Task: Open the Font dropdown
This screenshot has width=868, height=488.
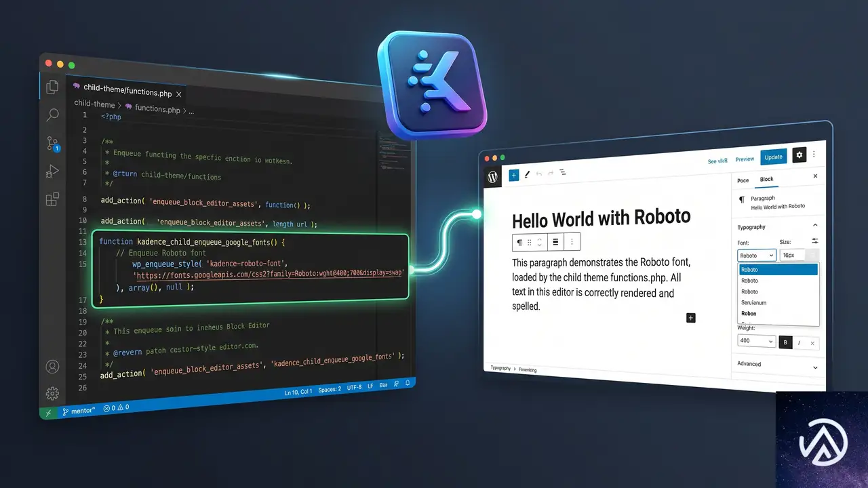Action: point(756,256)
